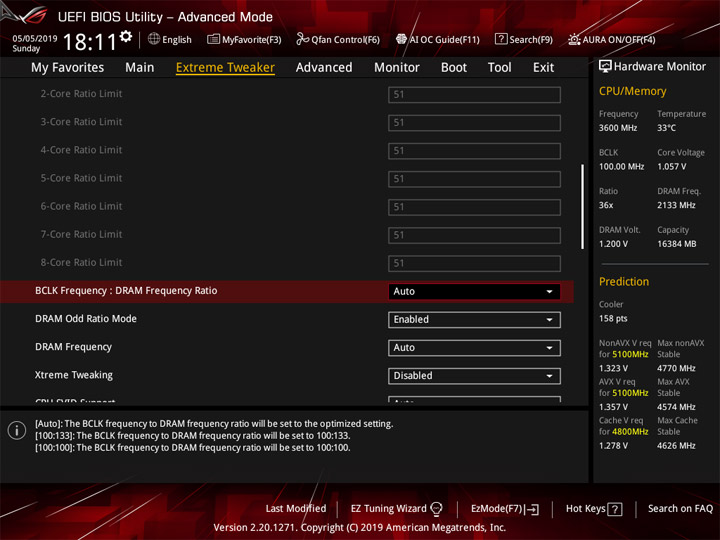Toggle AURA lighting icon

(574, 39)
